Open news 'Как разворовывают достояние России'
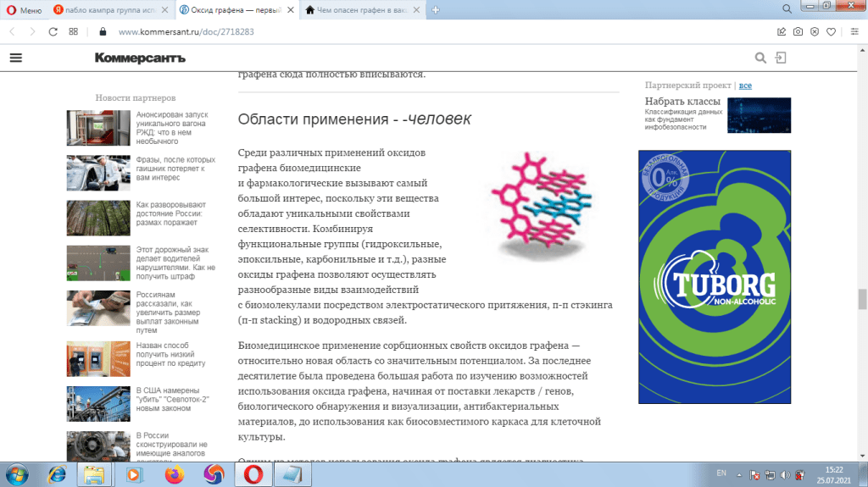Image resolution: width=868 pixels, height=487 pixels. pos(170,213)
